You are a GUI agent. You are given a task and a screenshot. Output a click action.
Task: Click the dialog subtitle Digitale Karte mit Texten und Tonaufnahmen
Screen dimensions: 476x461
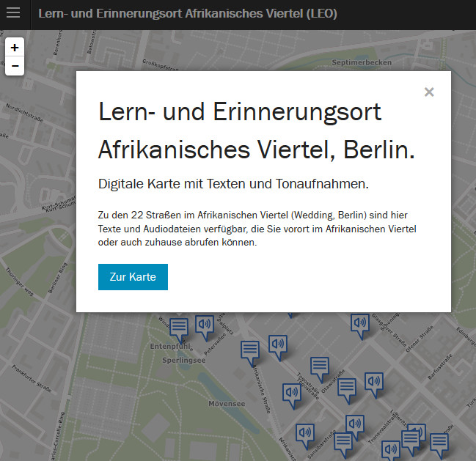click(x=233, y=184)
